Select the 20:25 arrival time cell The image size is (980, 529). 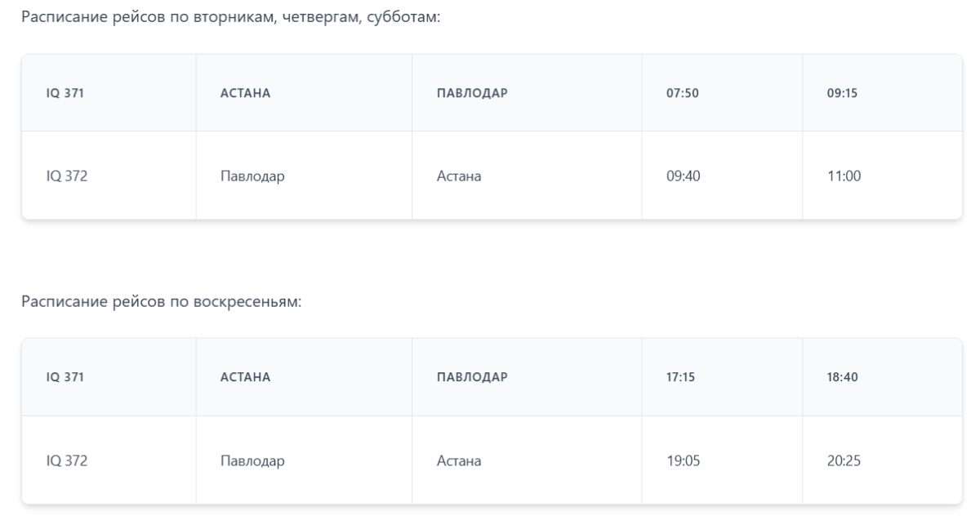[883, 460]
